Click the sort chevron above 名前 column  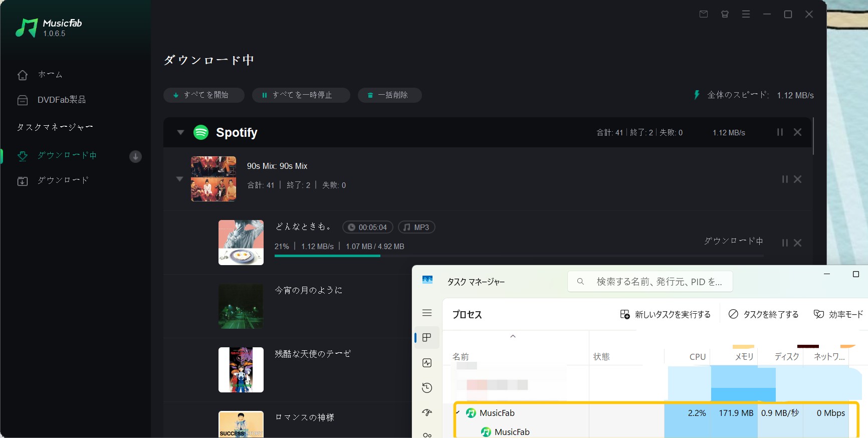[x=513, y=336]
